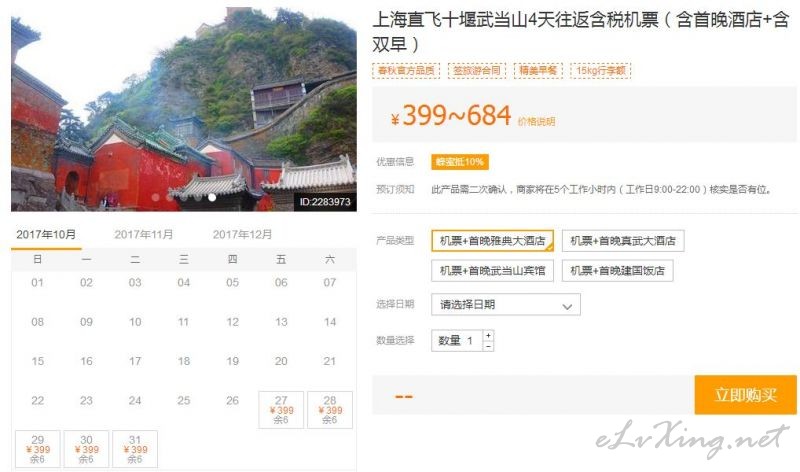This screenshot has width=800, height=472.
Task: Decrease quantity with the minus stepper
Action: coord(488,346)
